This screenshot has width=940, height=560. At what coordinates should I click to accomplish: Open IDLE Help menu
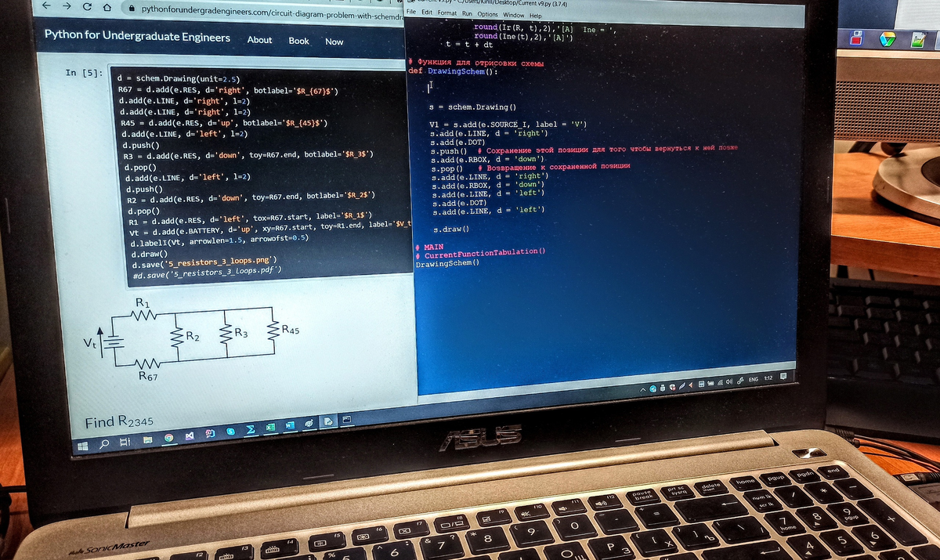point(536,16)
